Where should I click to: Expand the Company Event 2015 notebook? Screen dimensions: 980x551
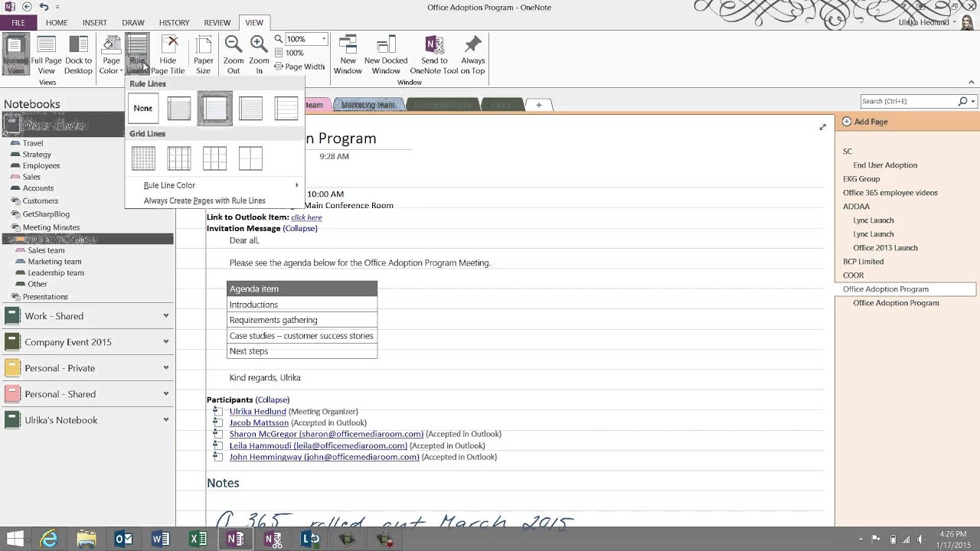tap(166, 342)
